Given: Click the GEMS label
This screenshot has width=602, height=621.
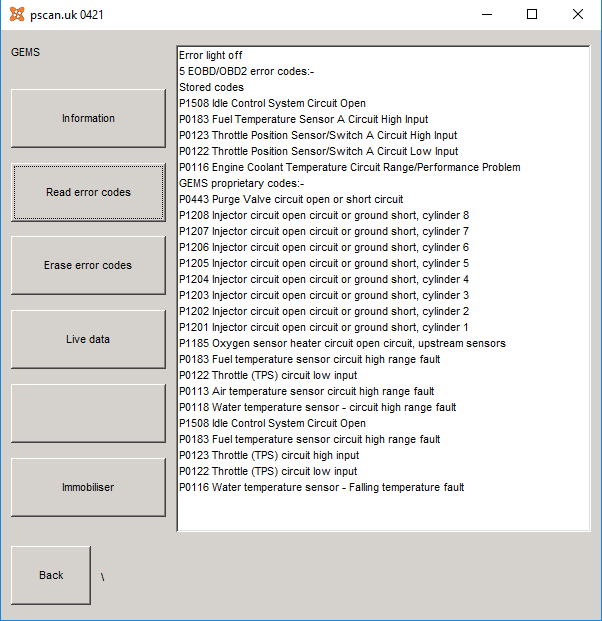Looking at the screenshot, I should pyautogui.click(x=25, y=52).
